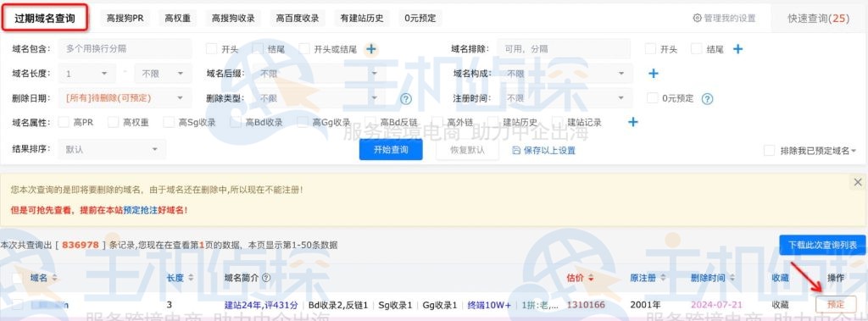Select the 有建站历史 tab
868x321 pixels.
tap(362, 19)
